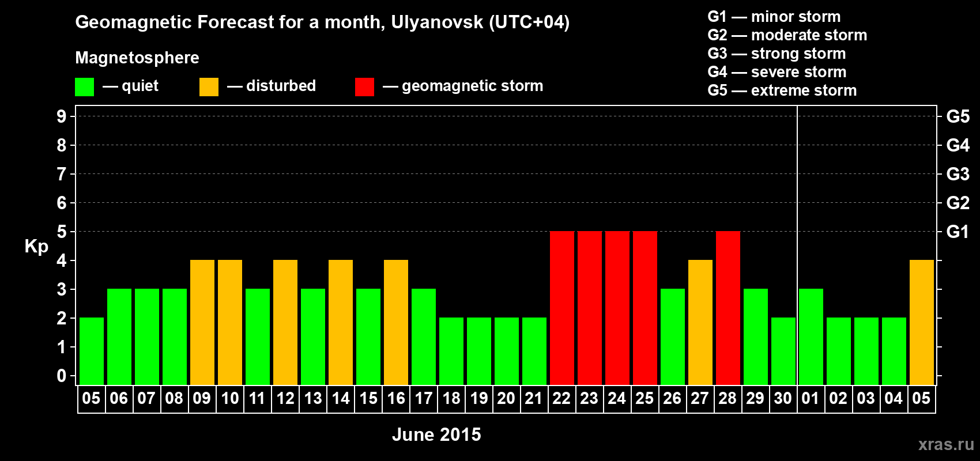Screen dimensions: 980x461
Task: Click the red geomagnetic storm legend swatch
Action: pyautogui.click(x=364, y=87)
